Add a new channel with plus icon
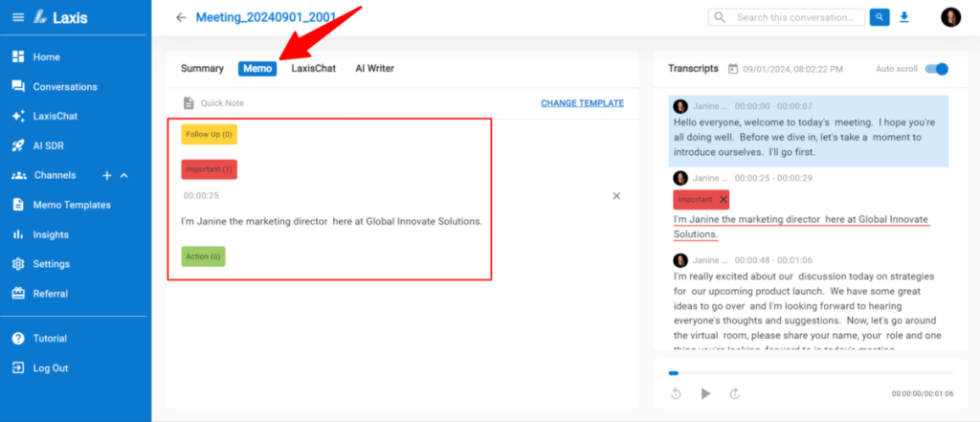The height and width of the screenshot is (422, 980). point(107,175)
